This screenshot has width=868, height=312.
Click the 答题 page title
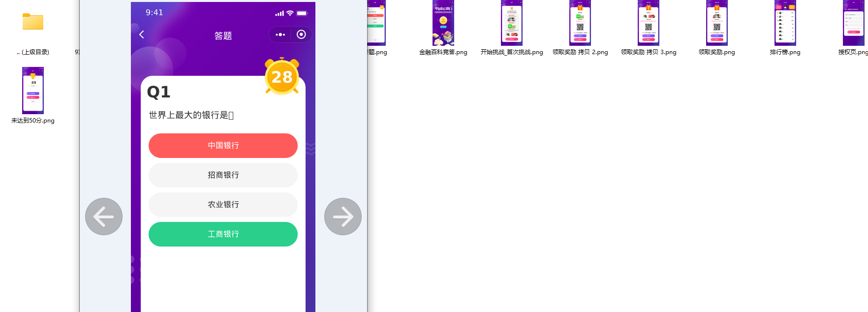(x=223, y=36)
